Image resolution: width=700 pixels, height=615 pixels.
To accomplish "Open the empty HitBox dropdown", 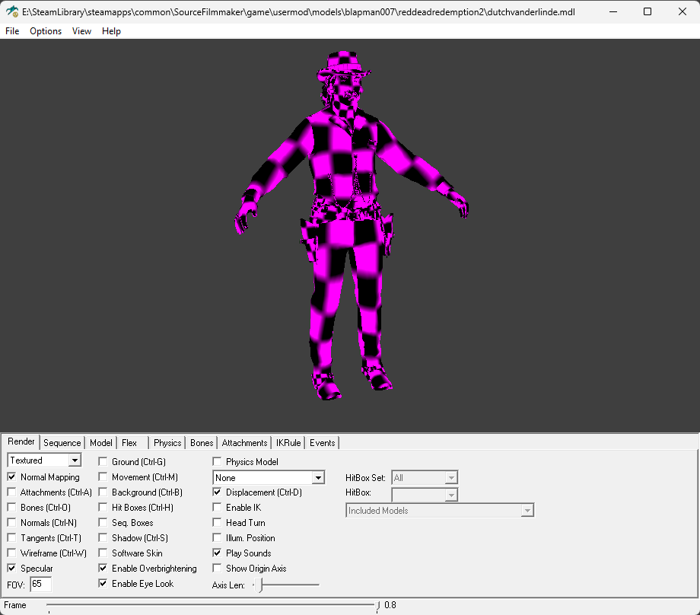I will 425,495.
